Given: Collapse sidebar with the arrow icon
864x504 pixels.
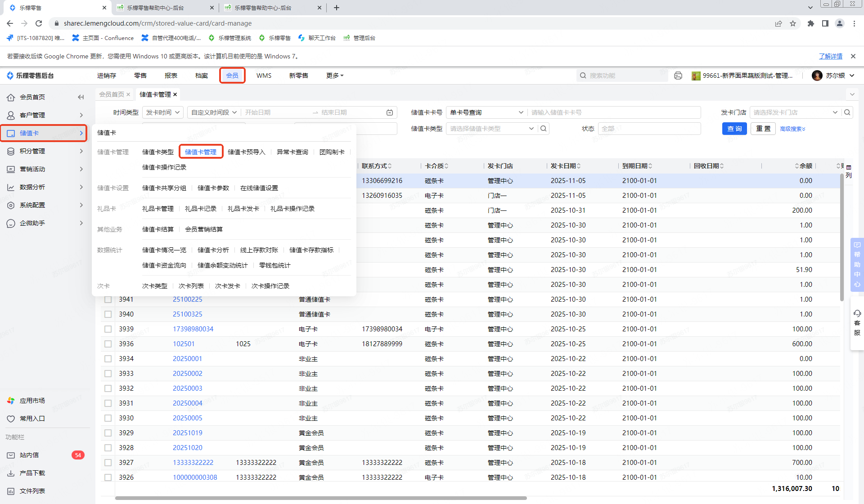Looking at the screenshot, I should click(81, 97).
